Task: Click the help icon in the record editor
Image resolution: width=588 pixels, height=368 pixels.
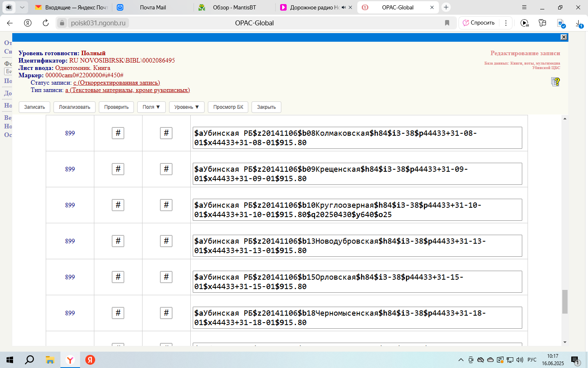Action: coord(555,82)
